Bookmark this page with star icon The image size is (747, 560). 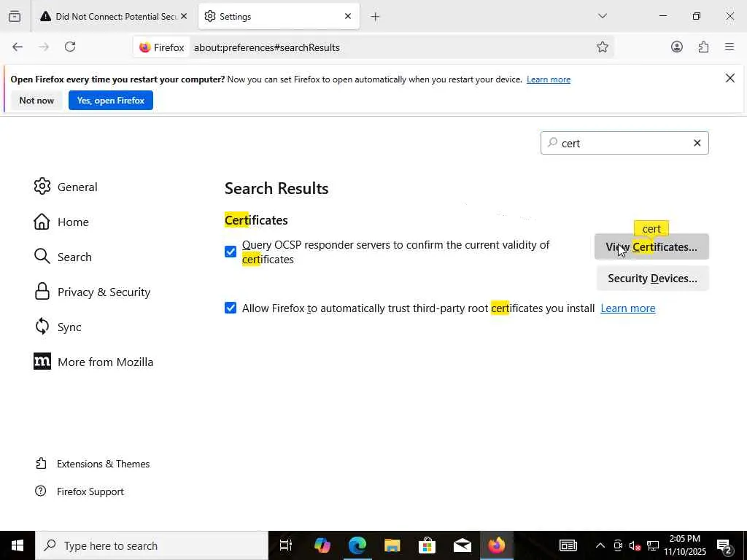click(603, 47)
